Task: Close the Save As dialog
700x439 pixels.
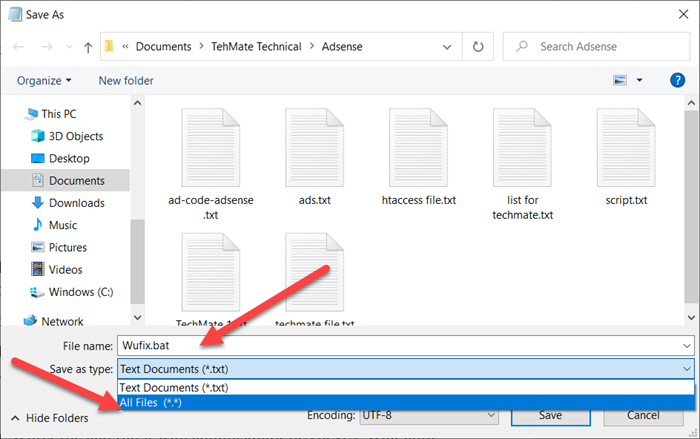Action: coord(683,14)
